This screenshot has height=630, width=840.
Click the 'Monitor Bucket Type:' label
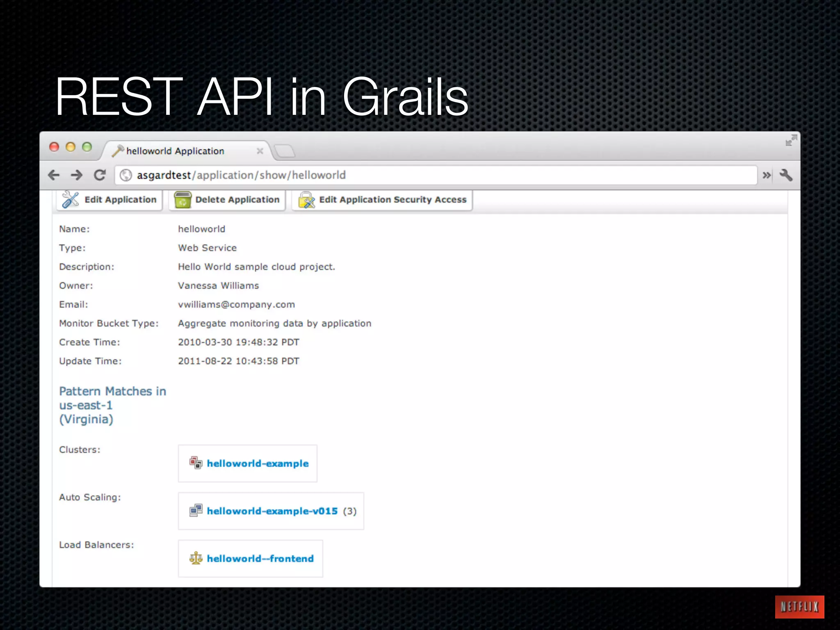pyautogui.click(x=109, y=323)
